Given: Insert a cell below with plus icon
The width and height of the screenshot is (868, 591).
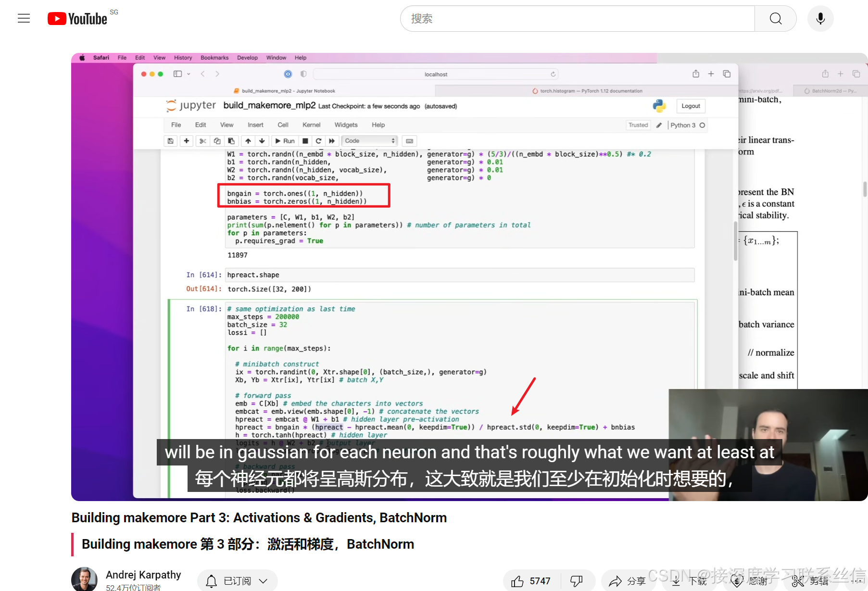Looking at the screenshot, I should (x=186, y=141).
